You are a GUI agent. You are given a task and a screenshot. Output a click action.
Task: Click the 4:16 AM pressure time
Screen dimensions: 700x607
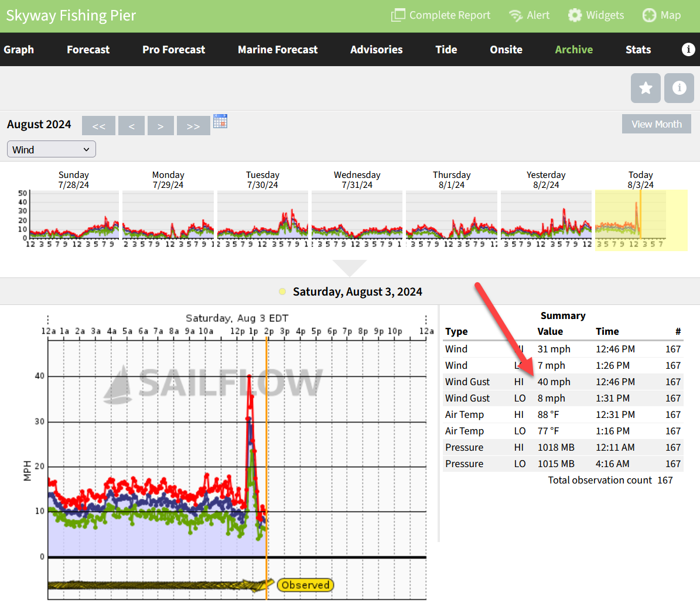pyautogui.click(x=612, y=464)
